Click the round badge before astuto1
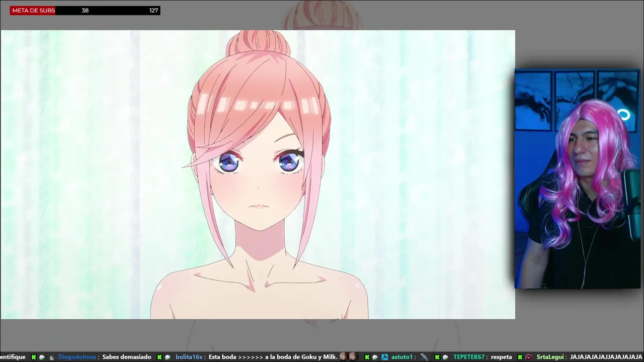Viewport: 644px width, 362px height. [x=375, y=357]
